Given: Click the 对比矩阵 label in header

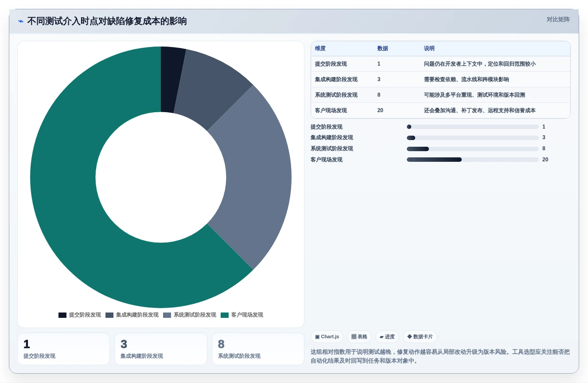Looking at the screenshot, I should 558,20.
